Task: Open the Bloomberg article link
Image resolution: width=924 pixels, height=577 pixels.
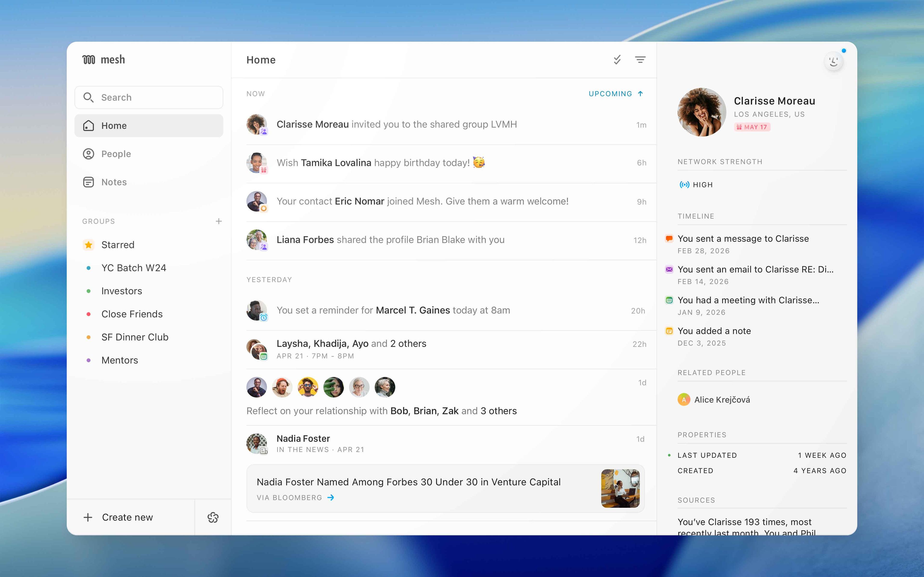Action: point(295,497)
